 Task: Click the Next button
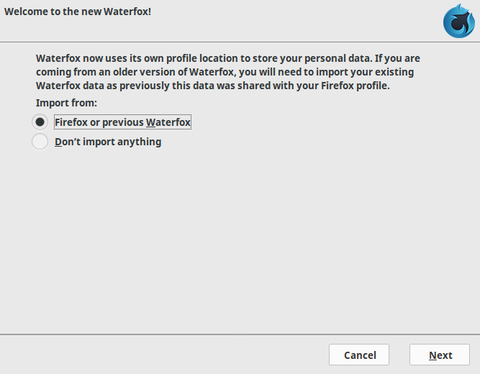click(440, 355)
